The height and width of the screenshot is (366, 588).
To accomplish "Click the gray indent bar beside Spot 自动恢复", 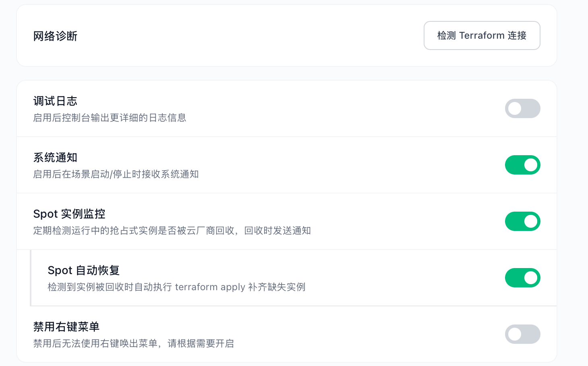I will (31, 278).
